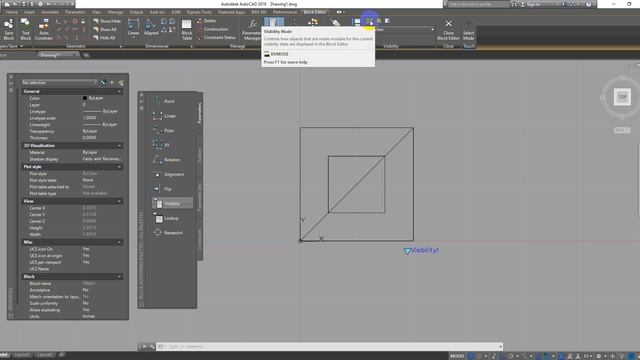Viewport: 640px width, 360px height.
Task: Open the Output ribbon tab
Action: coord(136,12)
